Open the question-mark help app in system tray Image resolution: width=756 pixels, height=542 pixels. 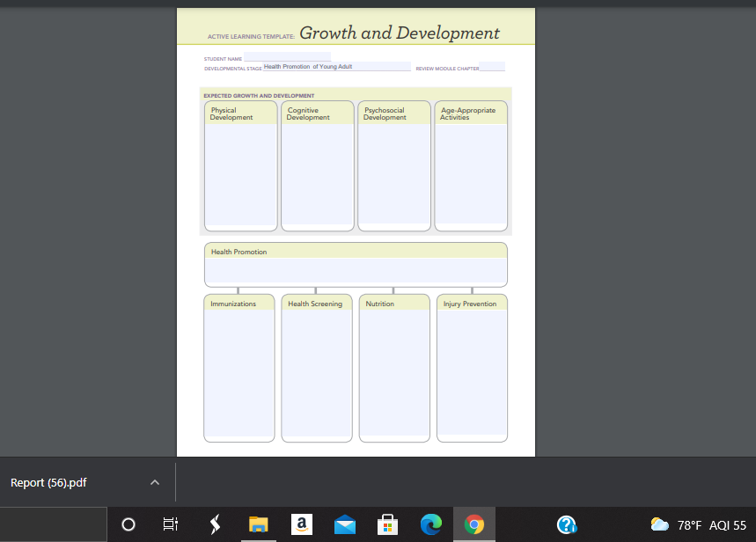(567, 524)
